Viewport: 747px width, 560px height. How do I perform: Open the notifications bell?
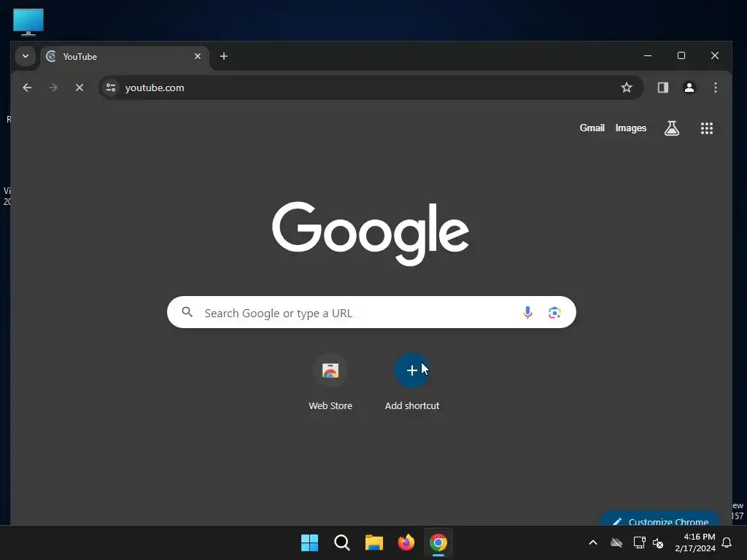[727, 542]
